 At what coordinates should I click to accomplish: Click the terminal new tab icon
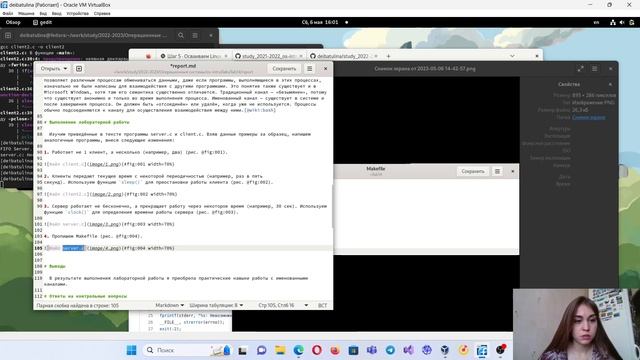[x=8, y=36]
